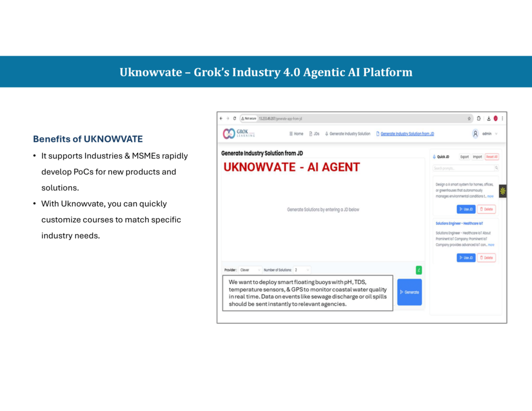Use JD for Solutions Engineer Healthcare IoT

pyautogui.click(x=466, y=258)
